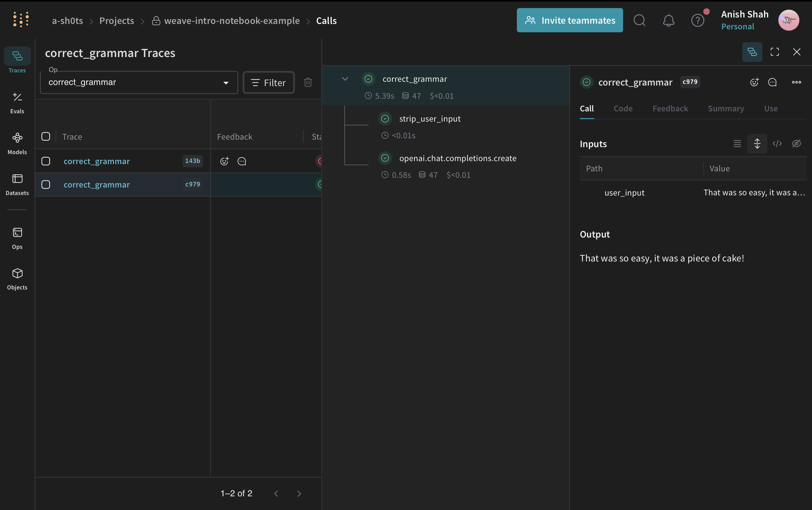Open the three-dot overflow menu for call
The height and width of the screenshot is (510, 812).
pos(796,82)
